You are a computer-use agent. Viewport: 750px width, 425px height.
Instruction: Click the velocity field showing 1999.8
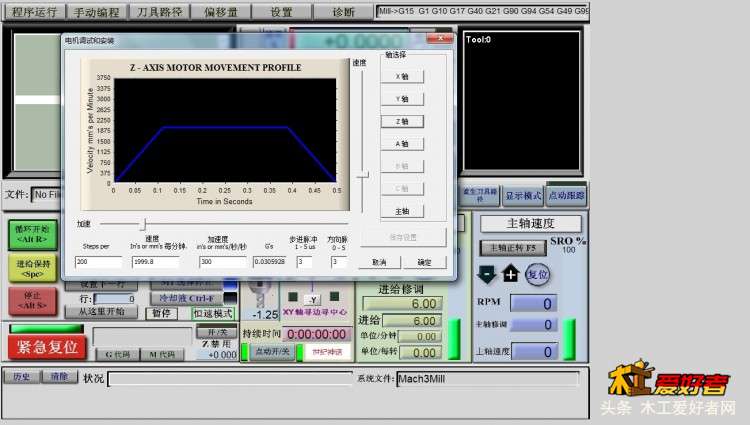pyautogui.click(x=156, y=262)
